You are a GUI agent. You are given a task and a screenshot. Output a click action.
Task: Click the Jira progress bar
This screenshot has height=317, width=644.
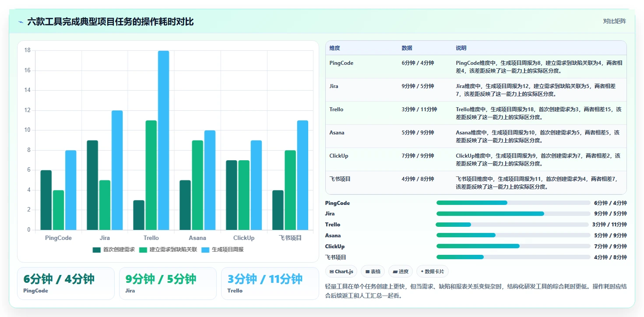pos(513,214)
